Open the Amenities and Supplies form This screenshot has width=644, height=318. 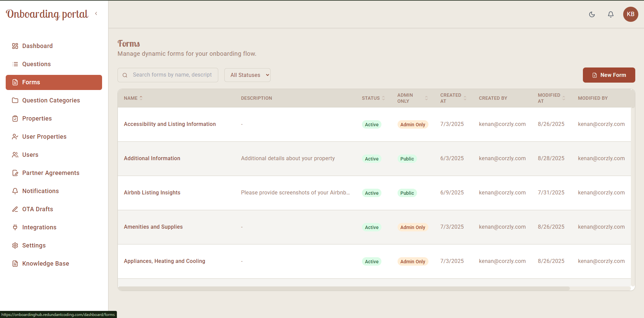pyautogui.click(x=153, y=227)
